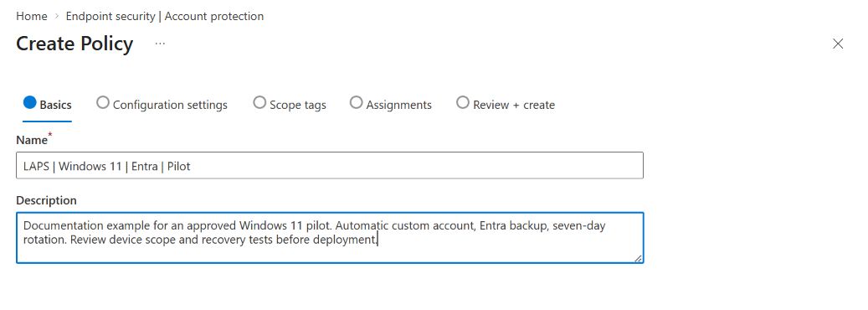This screenshot has height=310, width=868.
Task: Switch to Scope tags step
Action: (290, 104)
